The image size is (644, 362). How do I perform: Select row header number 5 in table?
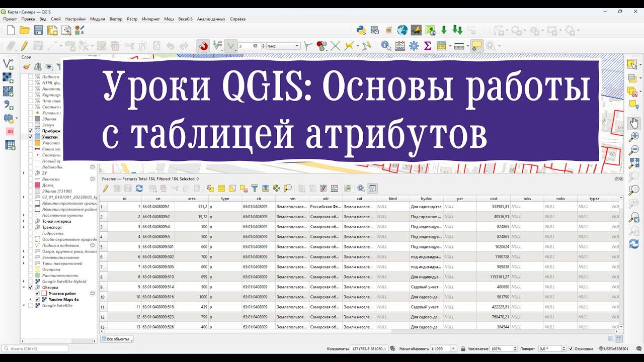tap(103, 247)
